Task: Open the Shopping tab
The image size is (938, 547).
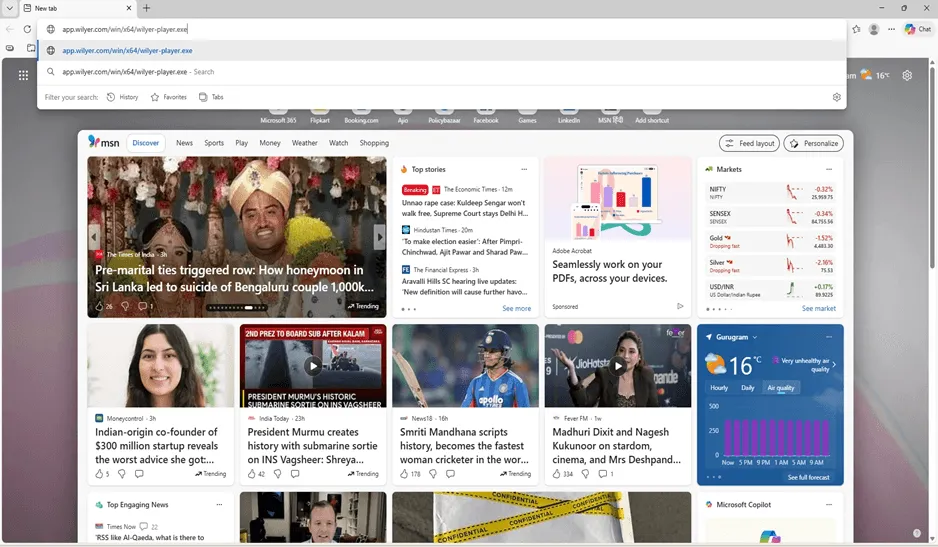Action: (374, 143)
